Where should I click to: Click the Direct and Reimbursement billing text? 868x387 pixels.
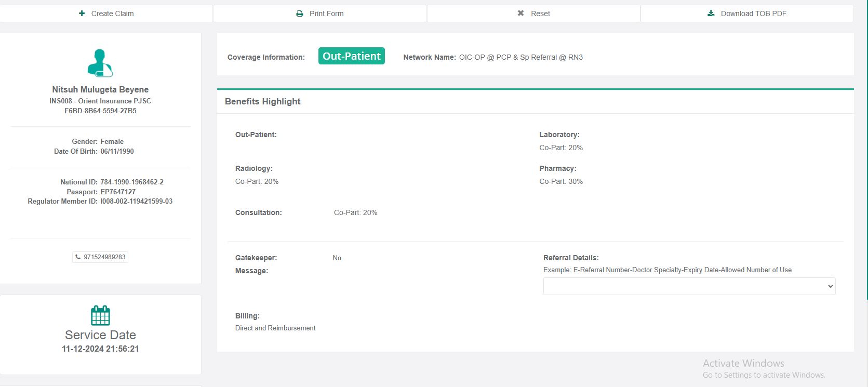pyautogui.click(x=275, y=328)
